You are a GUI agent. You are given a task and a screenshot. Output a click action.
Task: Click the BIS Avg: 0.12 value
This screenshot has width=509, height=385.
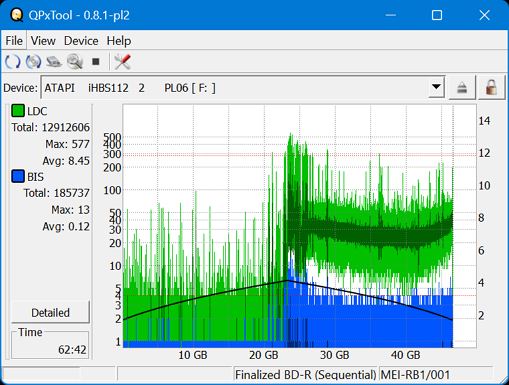(x=66, y=227)
